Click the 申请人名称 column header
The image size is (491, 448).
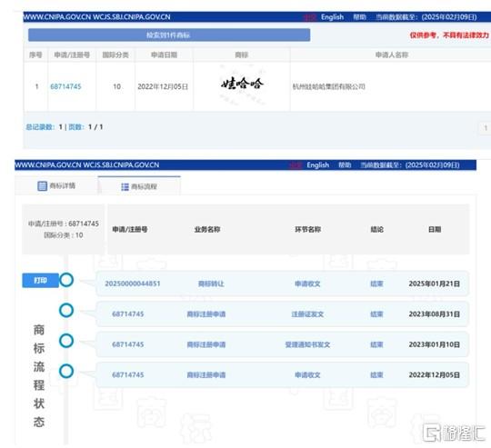392,55
